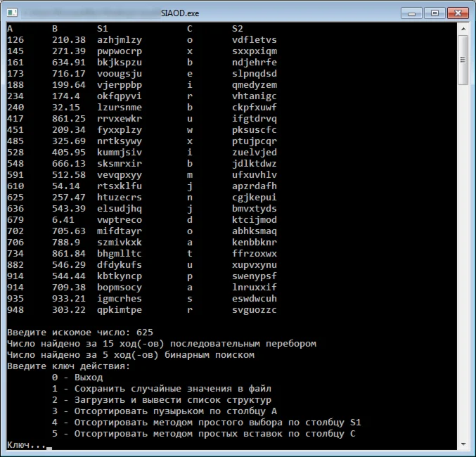Click the string bmvxtyds
The image size is (476, 457).
click(255, 209)
